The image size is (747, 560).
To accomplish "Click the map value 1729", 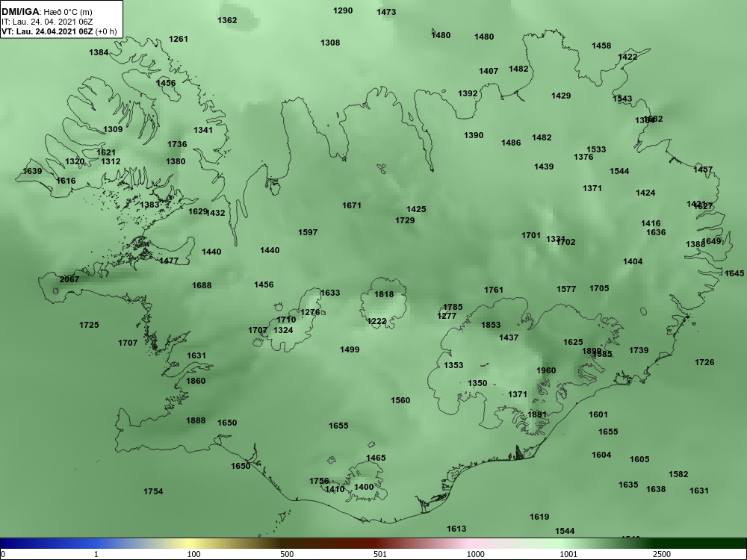I will [x=404, y=220].
